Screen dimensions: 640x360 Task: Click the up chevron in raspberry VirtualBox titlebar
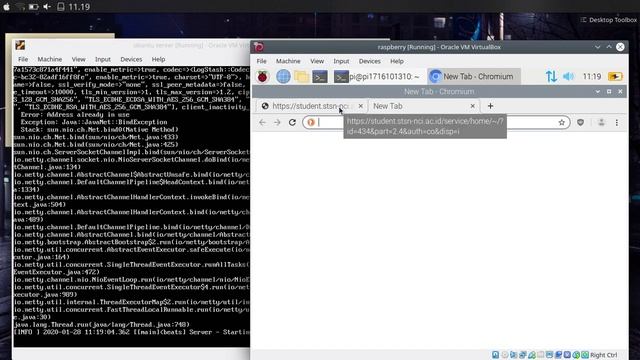pyautogui.click(x=609, y=47)
